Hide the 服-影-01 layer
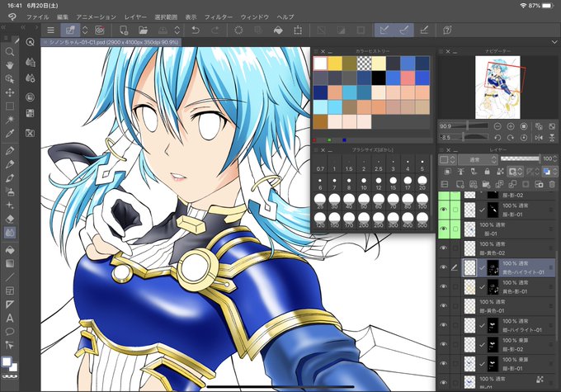The height and width of the screenshot is (392, 561). click(x=444, y=210)
